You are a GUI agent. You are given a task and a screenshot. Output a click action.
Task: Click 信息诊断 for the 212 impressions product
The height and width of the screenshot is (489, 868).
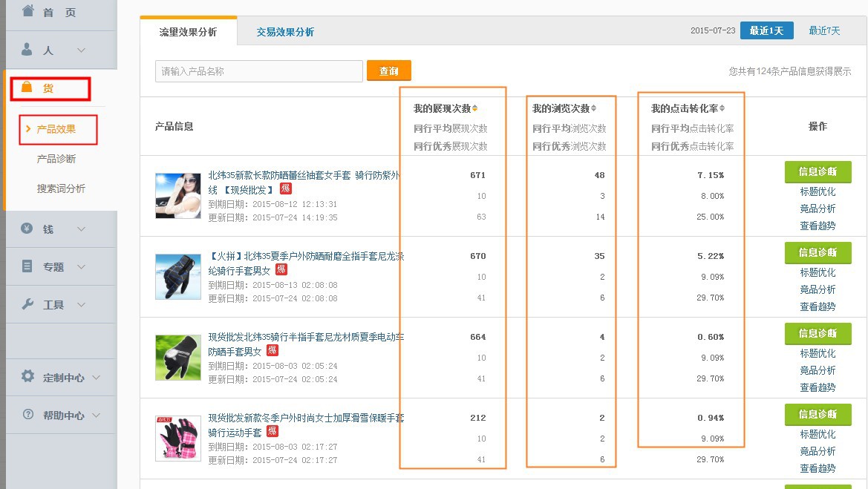(818, 414)
